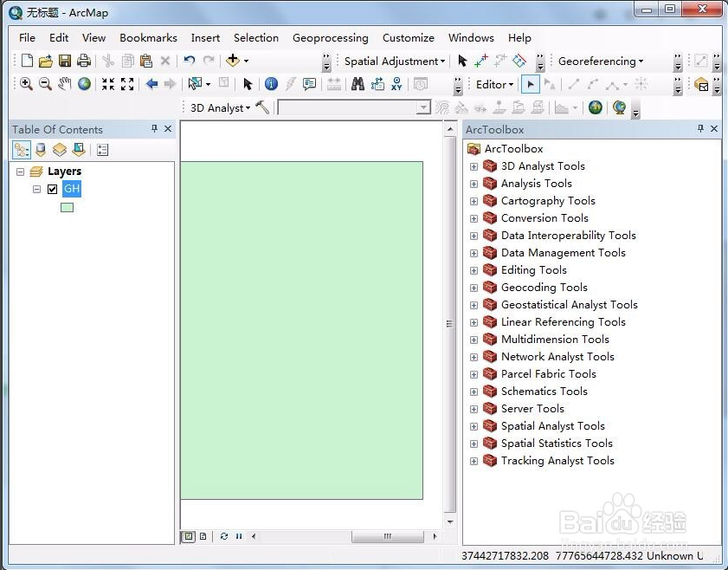Select Conversion Tools in ArcToolbox
This screenshot has height=570, width=728.
click(x=544, y=218)
